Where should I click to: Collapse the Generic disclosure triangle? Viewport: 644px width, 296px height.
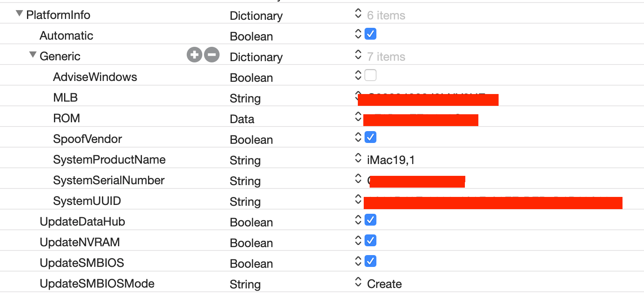(32, 55)
